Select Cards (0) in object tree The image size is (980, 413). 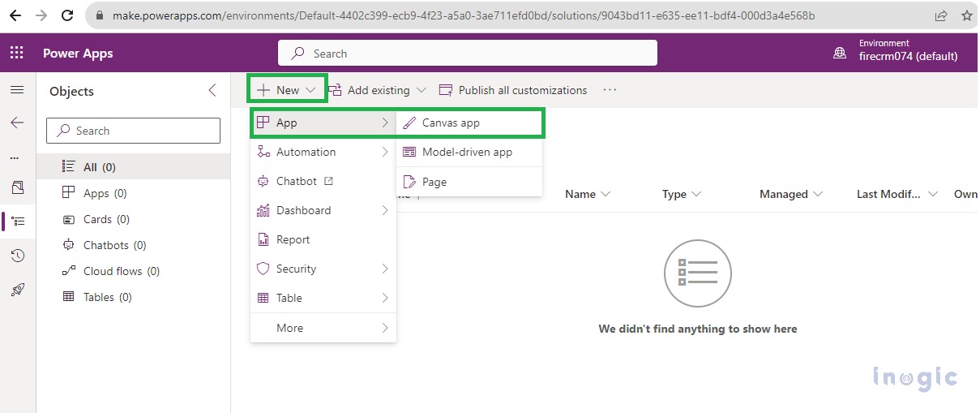tap(134, 219)
